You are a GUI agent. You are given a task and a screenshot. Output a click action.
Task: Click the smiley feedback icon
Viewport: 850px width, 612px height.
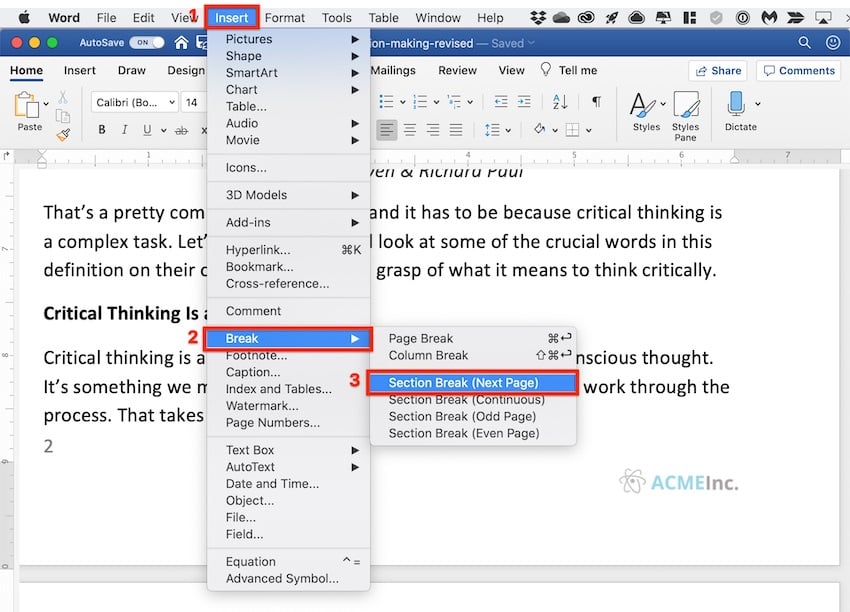[x=833, y=42]
